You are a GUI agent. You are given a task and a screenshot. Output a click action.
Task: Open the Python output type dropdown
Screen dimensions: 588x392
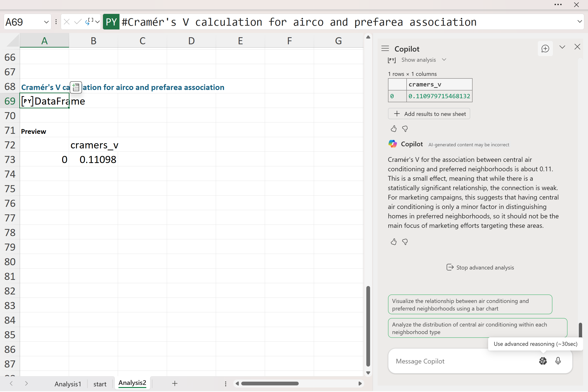(98, 22)
